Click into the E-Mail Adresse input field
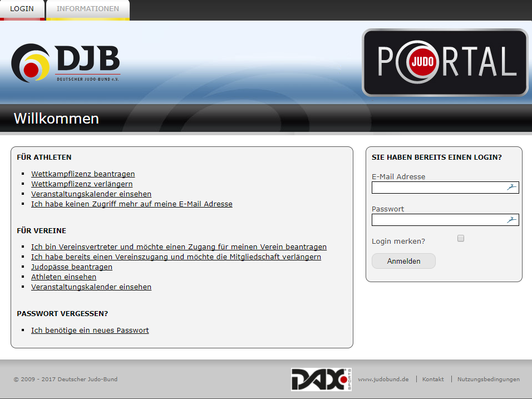The image size is (532, 399). (x=437, y=188)
